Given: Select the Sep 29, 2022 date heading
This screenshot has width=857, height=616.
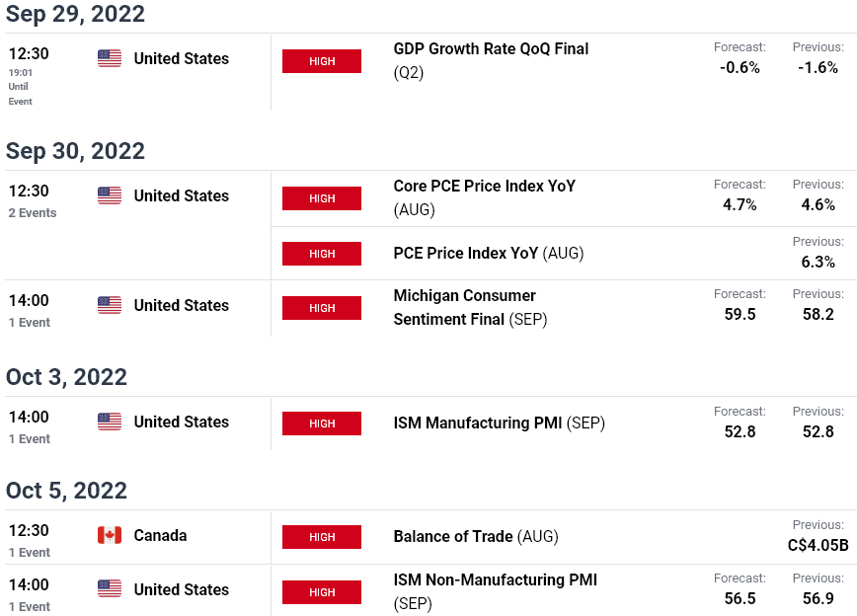Looking at the screenshot, I should click(x=75, y=14).
